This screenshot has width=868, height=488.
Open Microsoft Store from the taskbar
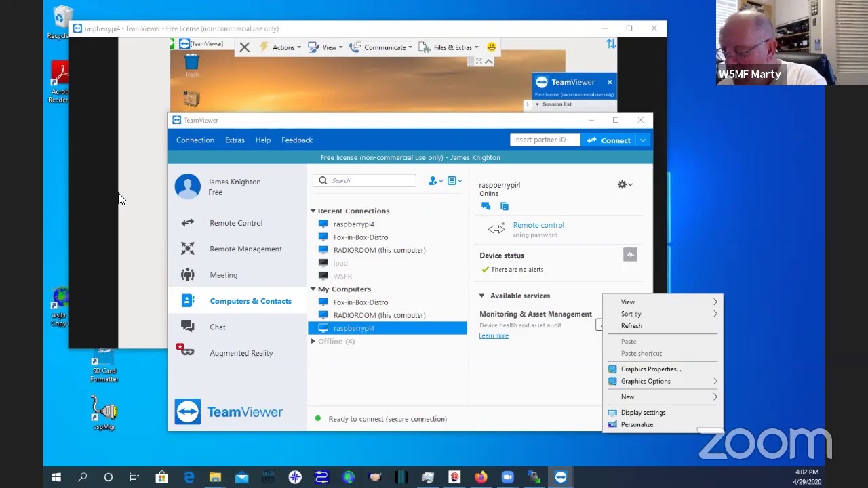(161, 477)
